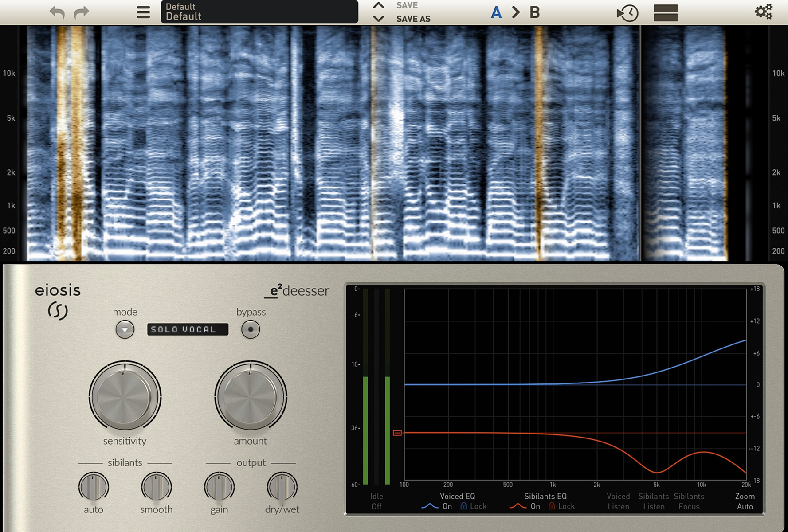Click the previous preset up chevron

click(x=378, y=6)
